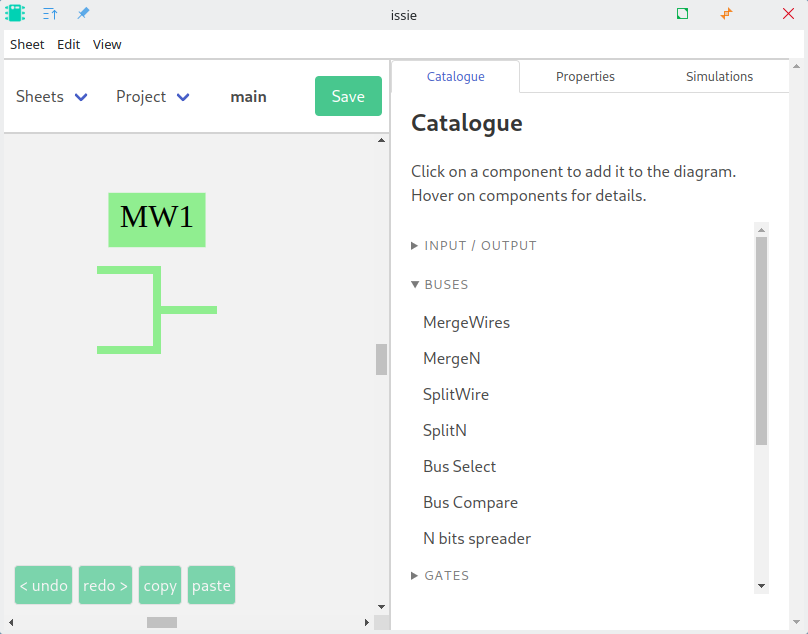Viewport: 808px width, 634px height.
Task: Click the catalogue vertical scrollbar thumb
Action: 761,340
